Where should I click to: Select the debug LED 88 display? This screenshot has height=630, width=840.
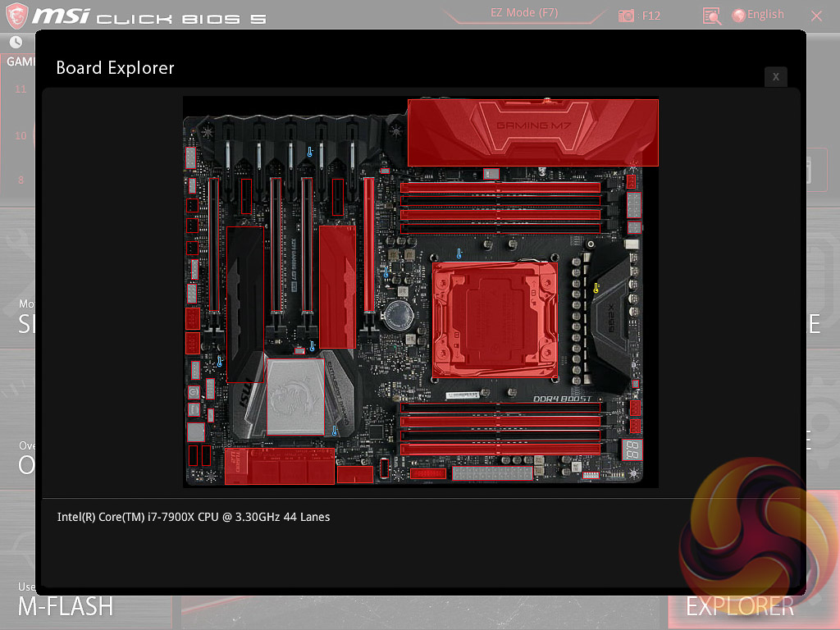click(x=632, y=450)
